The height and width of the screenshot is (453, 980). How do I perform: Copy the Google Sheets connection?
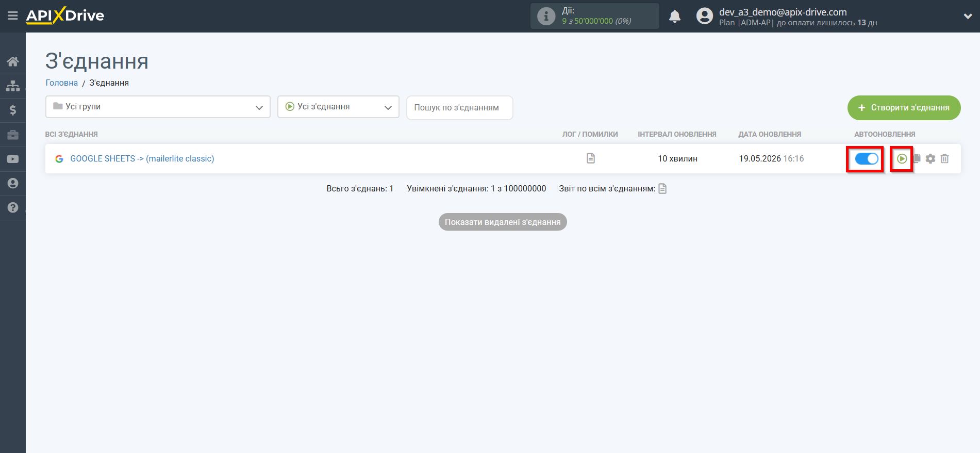tap(917, 158)
